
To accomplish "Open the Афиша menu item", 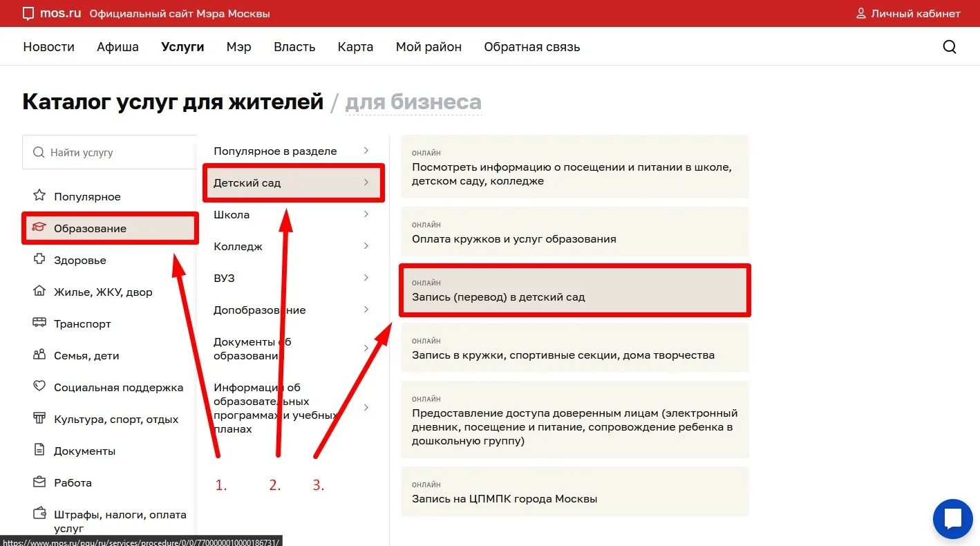I will tap(117, 47).
